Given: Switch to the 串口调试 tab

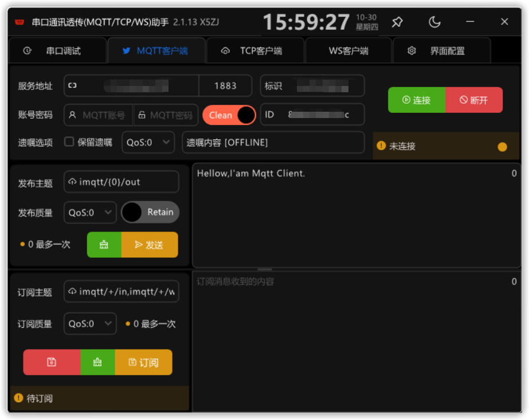Looking at the screenshot, I should (x=58, y=50).
